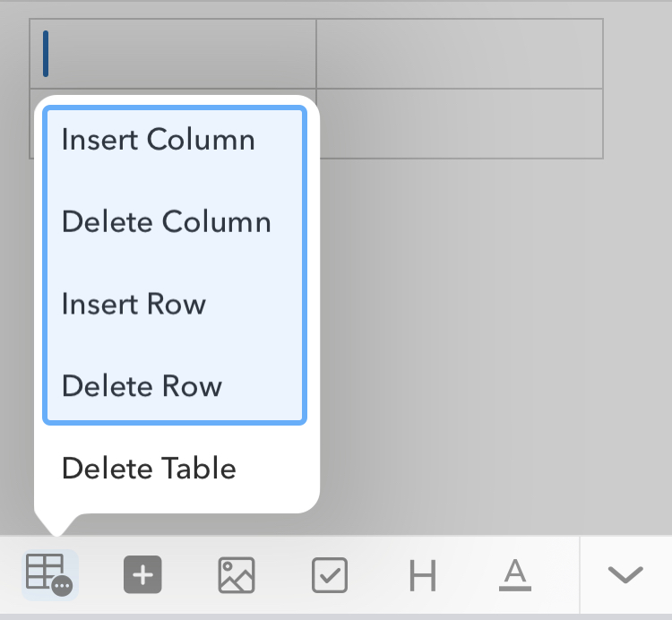The height and width of the screenshot is (620, 672).
Task: Select the bottom-right table cell
Action: click(459, 124)
